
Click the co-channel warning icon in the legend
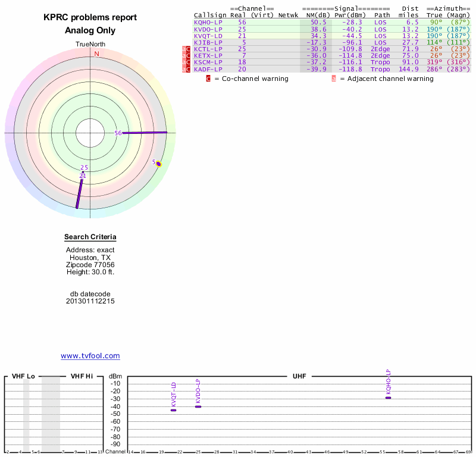pyautogui.click(x=208, y=79)
